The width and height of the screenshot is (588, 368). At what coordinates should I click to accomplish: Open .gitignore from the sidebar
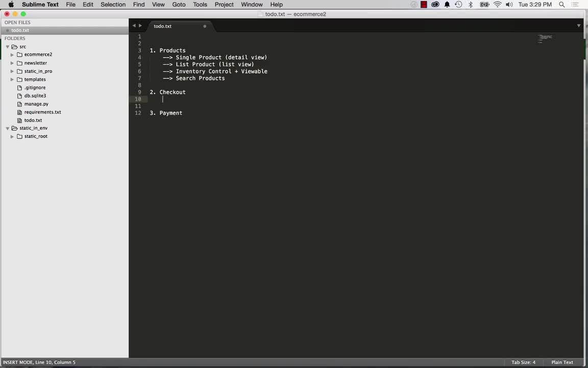(35, 88)
